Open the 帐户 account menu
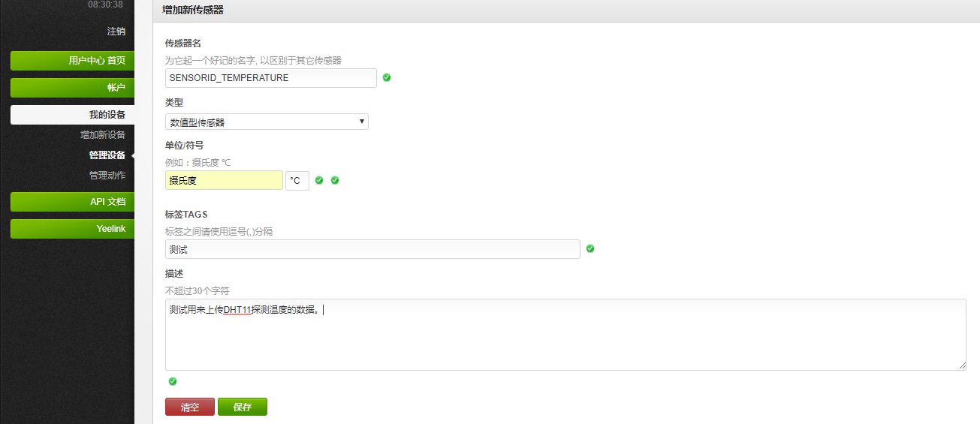Viewport: 980px width, 424px height. (73, 88)
